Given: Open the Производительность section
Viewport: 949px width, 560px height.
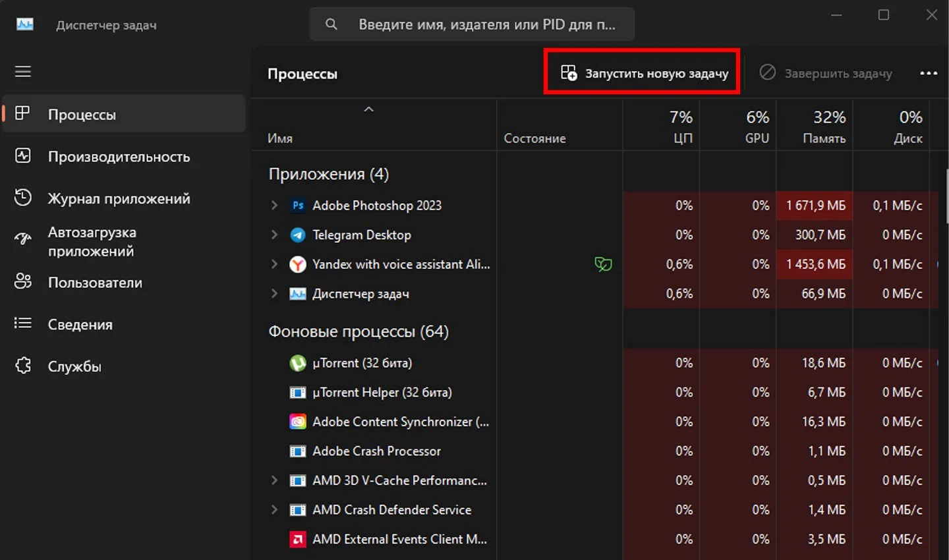Looking at the screenshot, I should (x=124, y=157).
